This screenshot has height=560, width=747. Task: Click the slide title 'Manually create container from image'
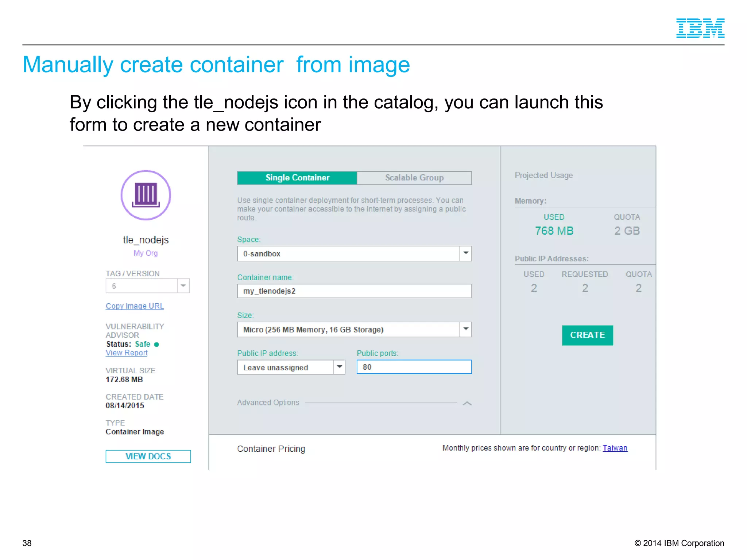pos(216,65)
